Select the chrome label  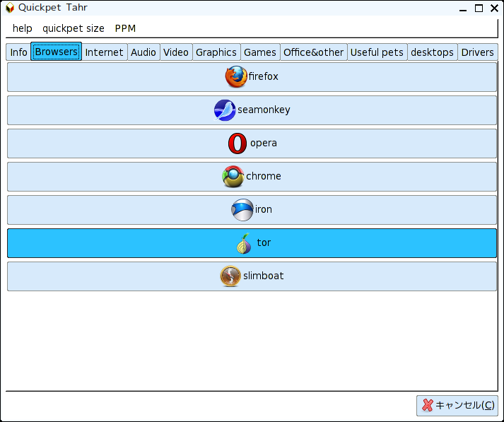pyautogui.click(x=264, y=176)
